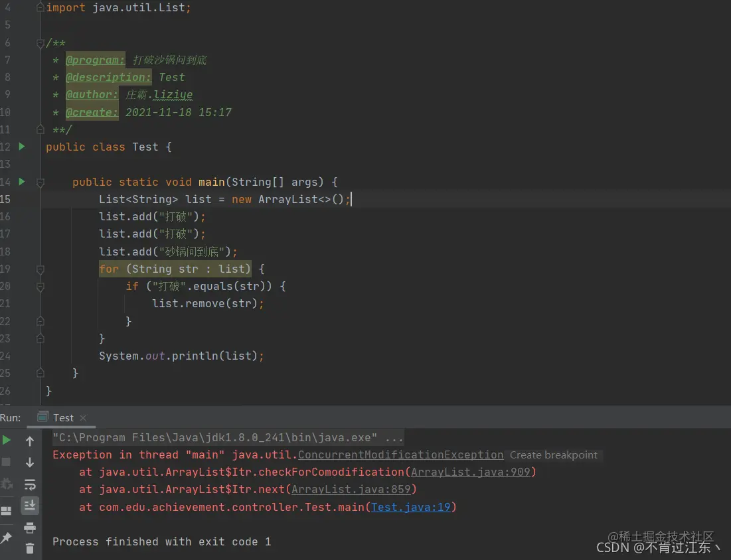Open the ArrayList.java:859 stack trace link

click(x=351, y=489)
